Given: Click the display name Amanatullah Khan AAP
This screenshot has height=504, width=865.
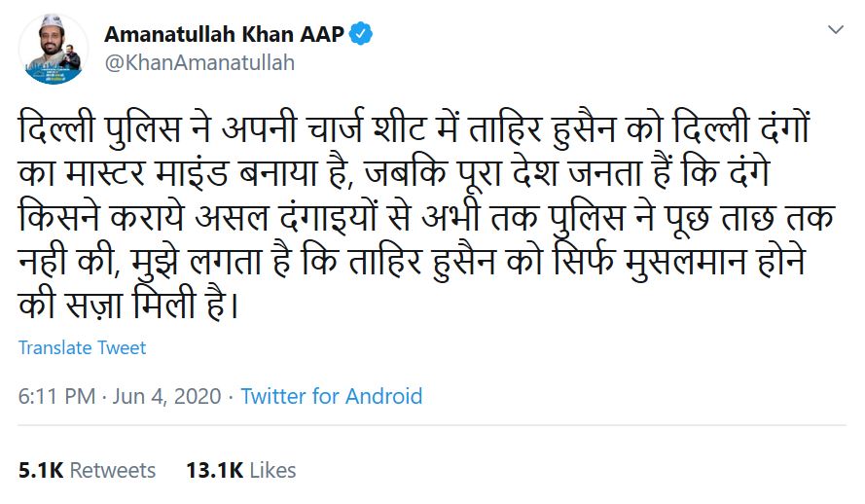Looking at the screenshot, I should coord(224,34).
